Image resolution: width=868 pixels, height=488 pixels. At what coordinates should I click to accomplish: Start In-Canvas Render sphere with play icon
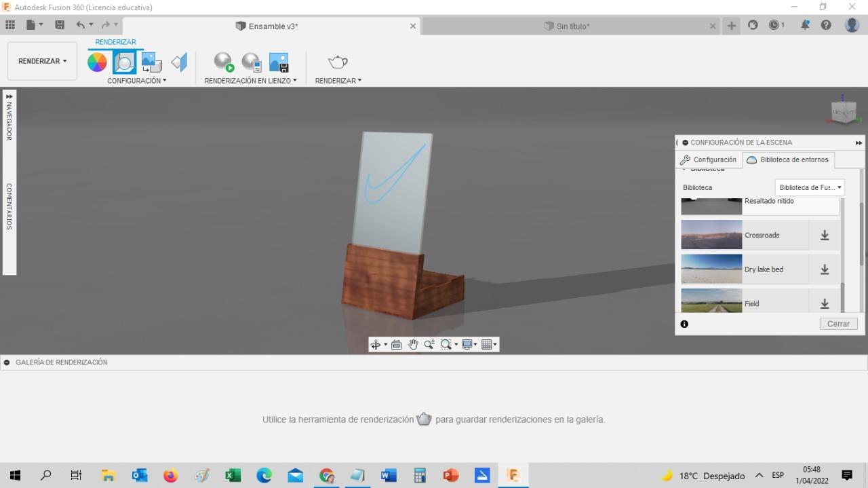click(224, 62)
